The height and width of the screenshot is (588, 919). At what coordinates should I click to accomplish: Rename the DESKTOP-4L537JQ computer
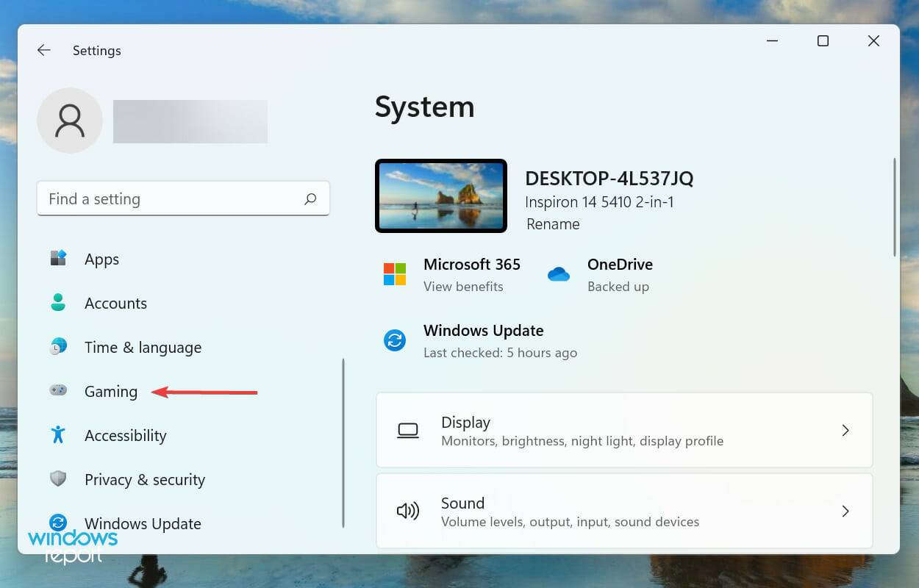pyautogui.click(x=552, y=224)
